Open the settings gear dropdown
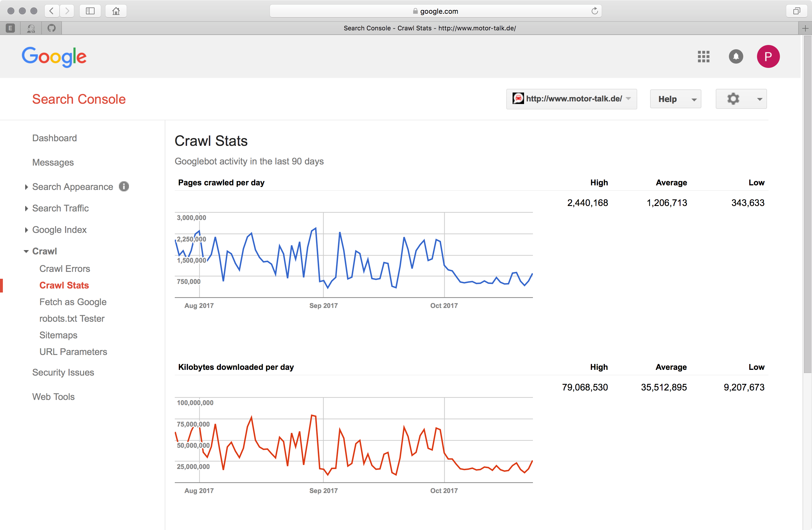The width and height of the screenshot is (812, 530). (x=741, y=99)
